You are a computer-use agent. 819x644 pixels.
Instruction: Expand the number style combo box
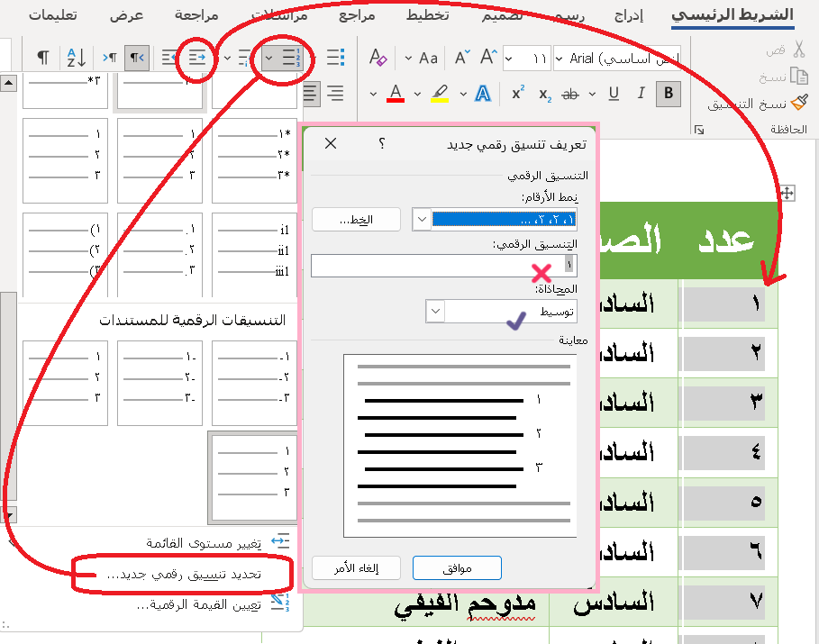[x=422, y=219]
